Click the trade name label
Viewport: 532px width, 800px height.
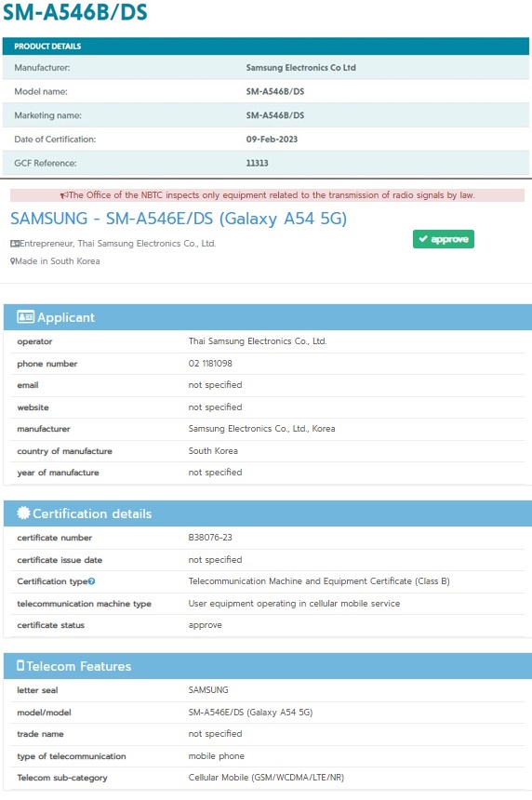[x=40, y=734]
